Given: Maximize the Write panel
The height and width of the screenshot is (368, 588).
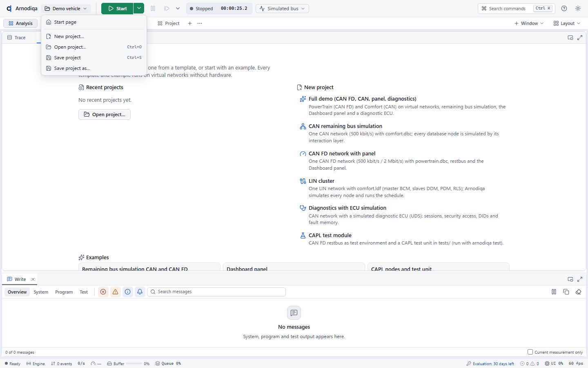Looking at the screenshot, I should pyautogui.click(x=580, y=279).
